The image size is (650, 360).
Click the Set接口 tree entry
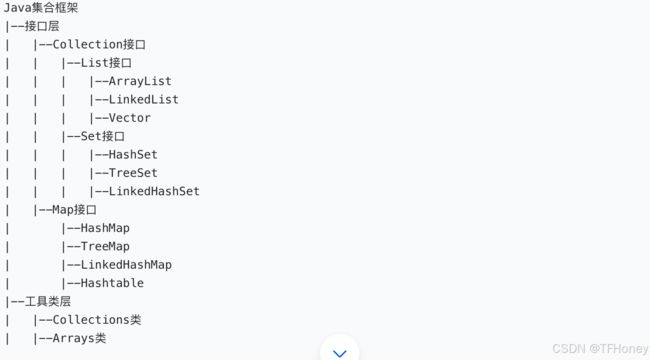click(x=102, y=136)
